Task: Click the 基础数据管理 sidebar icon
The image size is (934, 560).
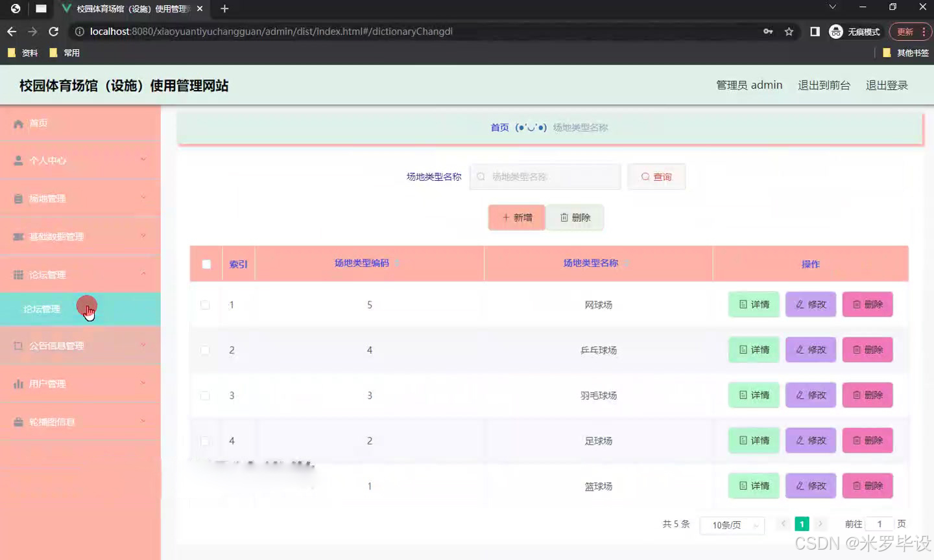Action: (x=18, y=237)
